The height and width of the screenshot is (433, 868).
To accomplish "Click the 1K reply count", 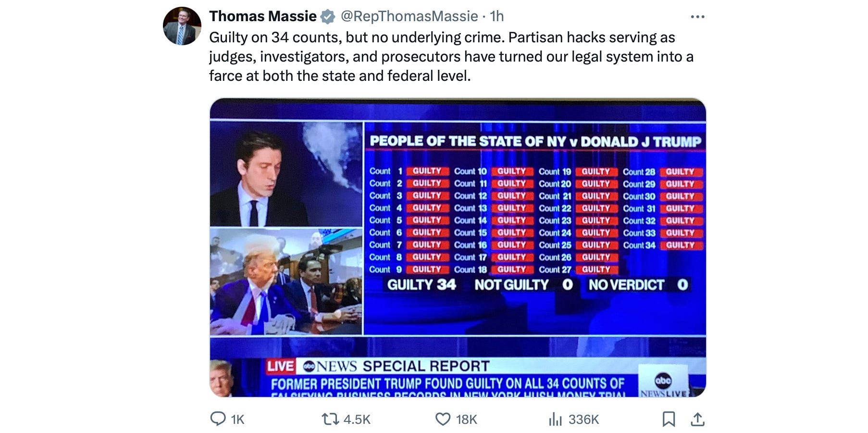I will tap(237, 420).
